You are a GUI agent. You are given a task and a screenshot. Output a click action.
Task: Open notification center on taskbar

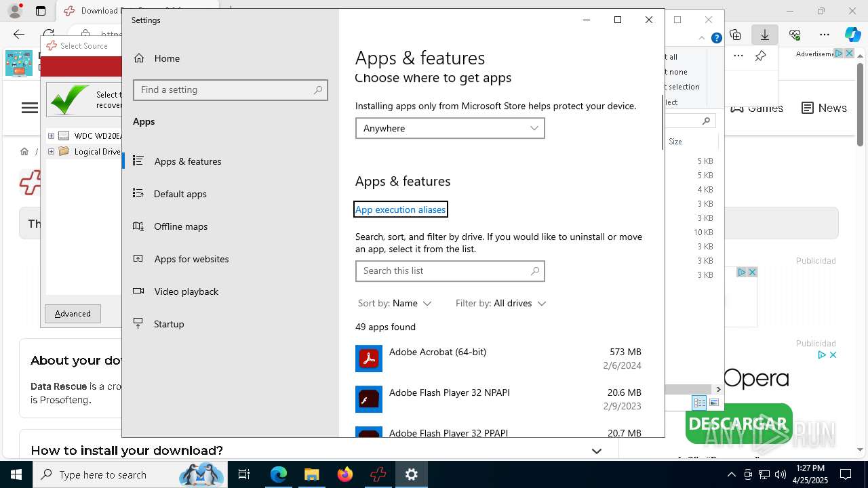pos(846,474)
